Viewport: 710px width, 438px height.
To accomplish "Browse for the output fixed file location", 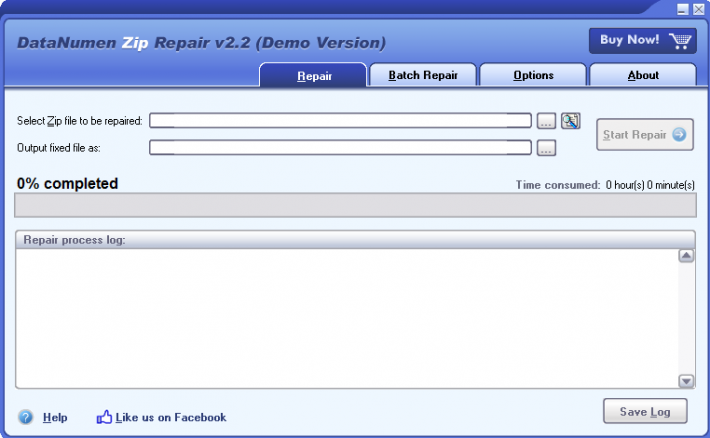I will 546,148.
